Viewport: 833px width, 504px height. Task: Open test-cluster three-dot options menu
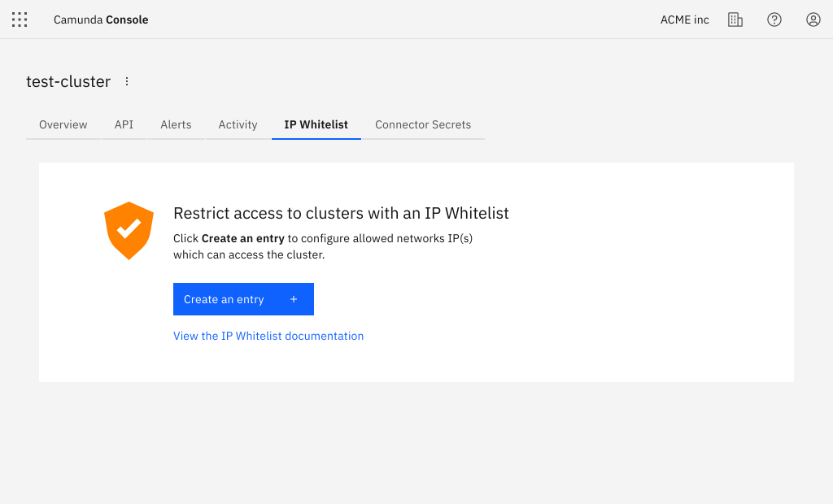point(127,81)
